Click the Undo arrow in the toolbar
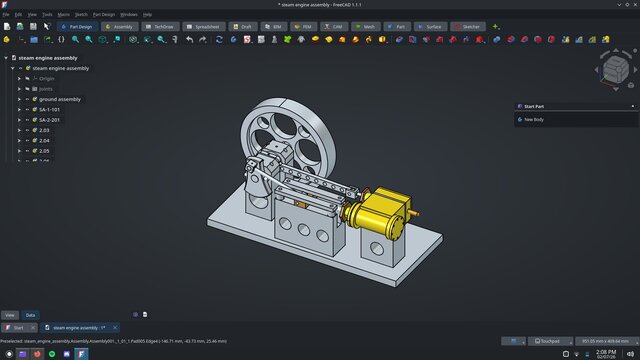 pyautogui.click(x=189, y=40)
